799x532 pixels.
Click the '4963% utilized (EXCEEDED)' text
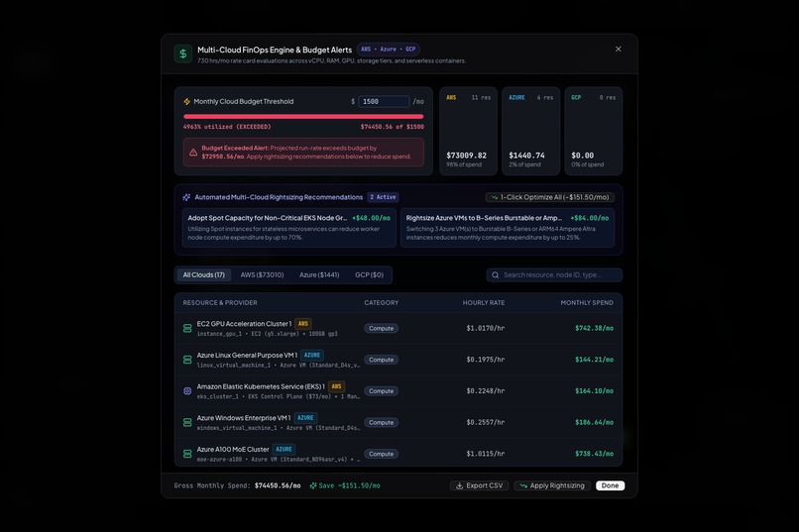coord(227,127)
